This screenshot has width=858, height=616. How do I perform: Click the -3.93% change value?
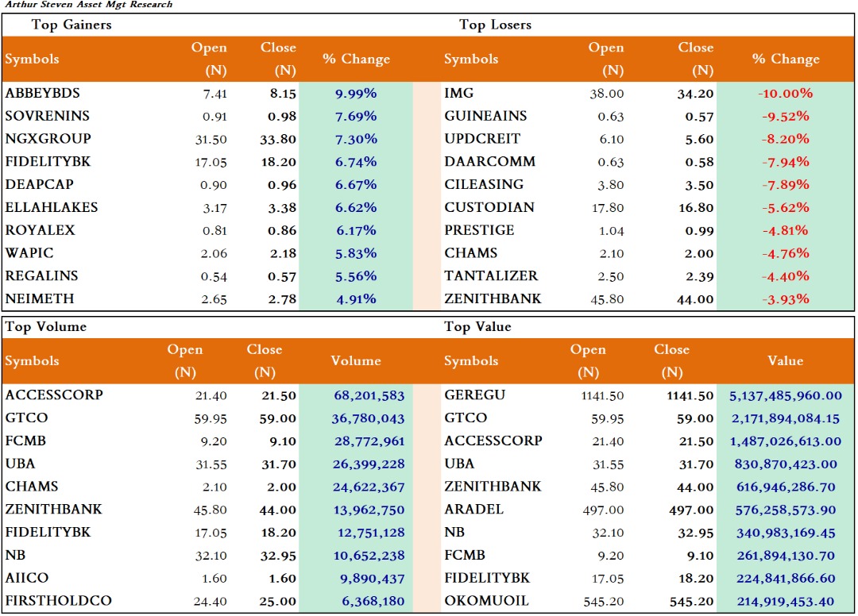tap(785, 299)
